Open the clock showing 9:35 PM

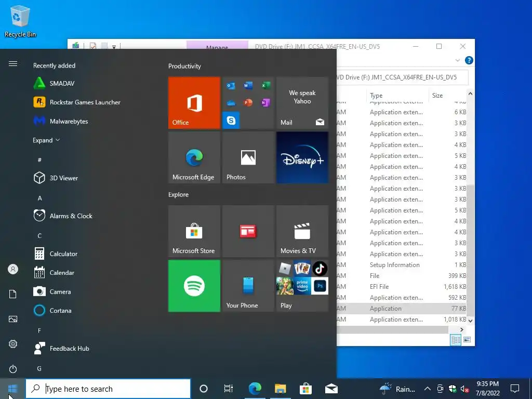click(487, 389)
